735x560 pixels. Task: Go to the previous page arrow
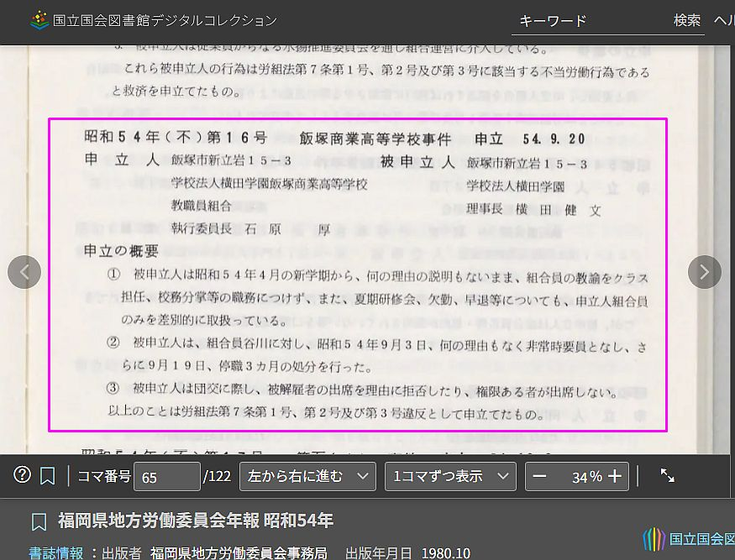tap(24, 272)
